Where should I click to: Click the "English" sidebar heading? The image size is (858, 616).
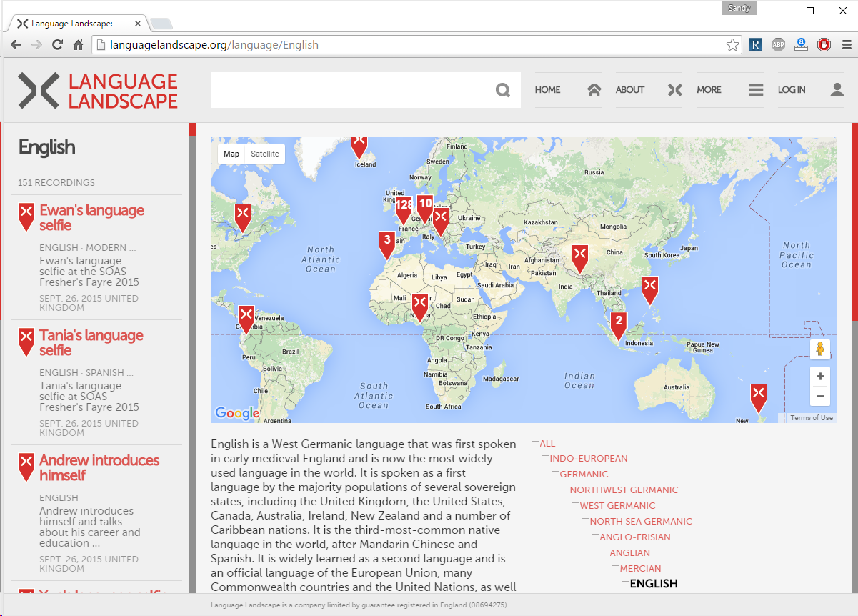(x=46, y=147)
